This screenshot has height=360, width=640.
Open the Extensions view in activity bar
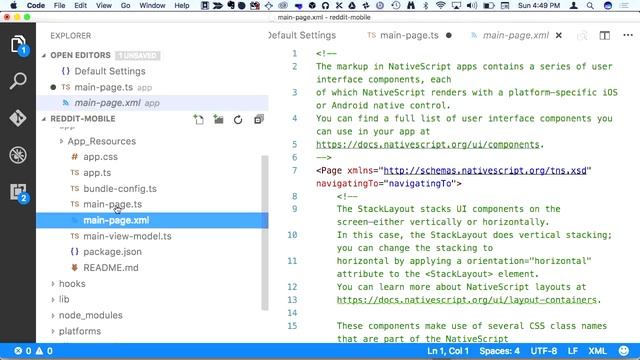point(18,192)
